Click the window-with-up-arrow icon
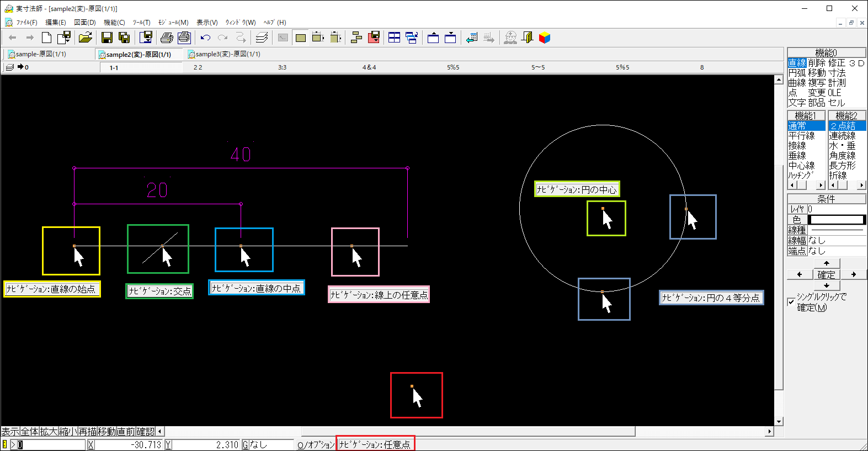This screenshot has width=868, height=451. click(x=433, y=38)
